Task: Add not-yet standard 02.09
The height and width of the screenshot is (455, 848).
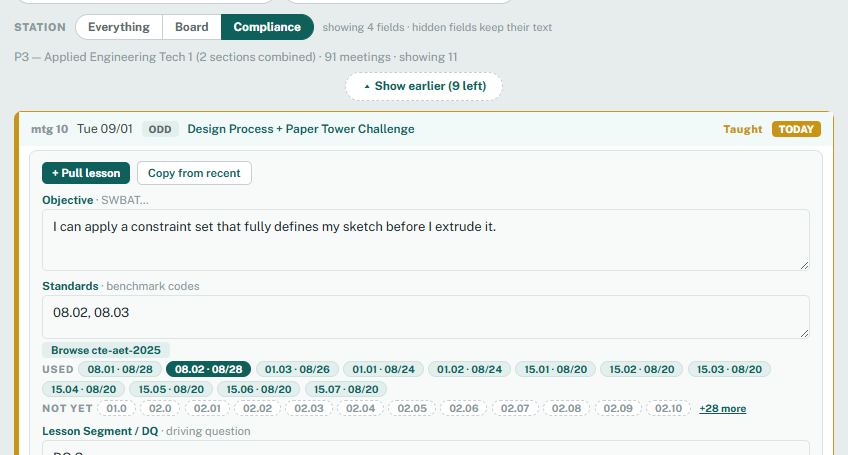Action: click(x=618, y=408)
